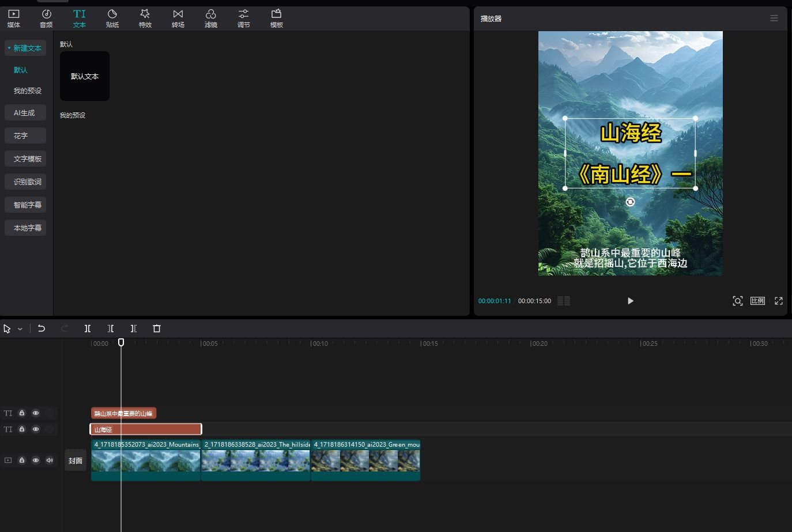Click the 比例 aspect ratio button
This screenshot has width=792, height=532.
coord(757,301)
